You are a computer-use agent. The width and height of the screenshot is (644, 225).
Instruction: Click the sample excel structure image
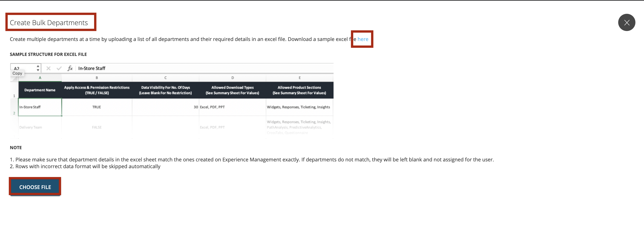click(x=172, y=101)
